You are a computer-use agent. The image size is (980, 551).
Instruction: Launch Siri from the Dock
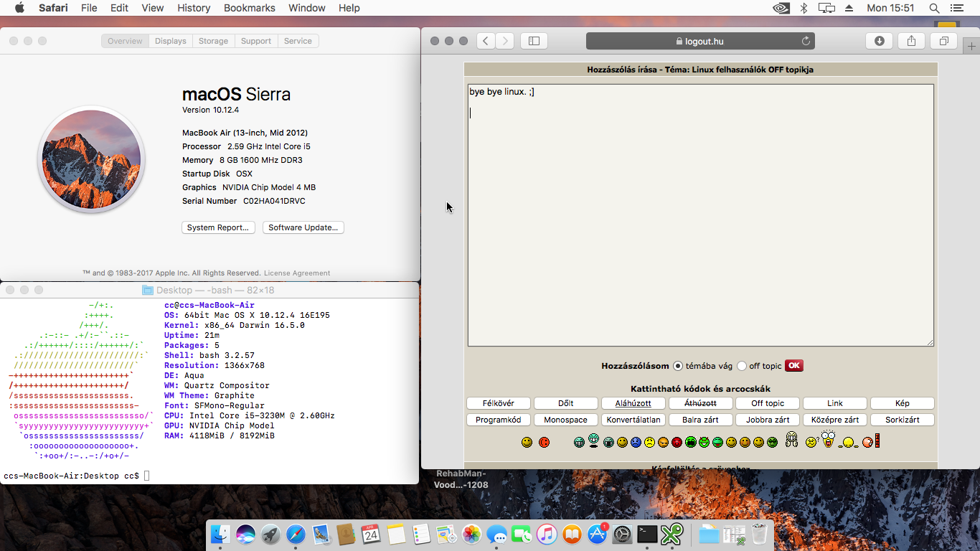tap(245, 534)
